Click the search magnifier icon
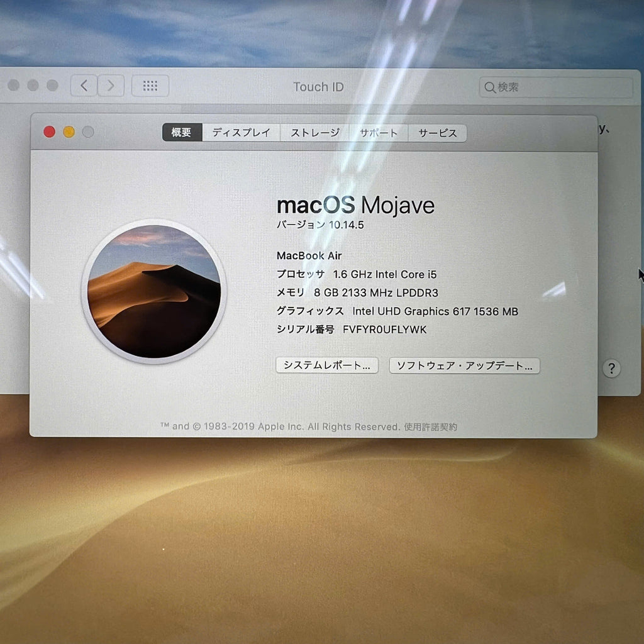The width and height of the screenshot is (644, 644). [x=489, y=87]
